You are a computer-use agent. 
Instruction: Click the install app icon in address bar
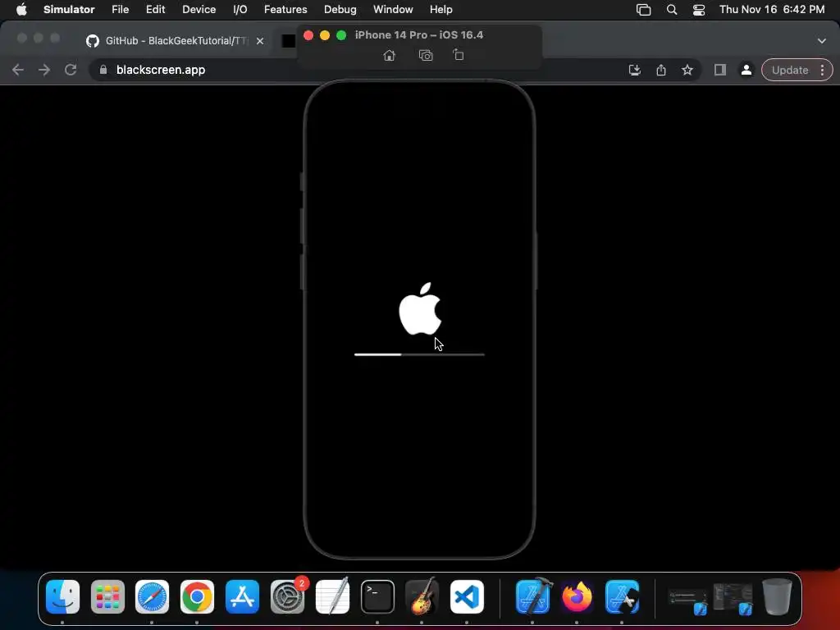point(635,70)
